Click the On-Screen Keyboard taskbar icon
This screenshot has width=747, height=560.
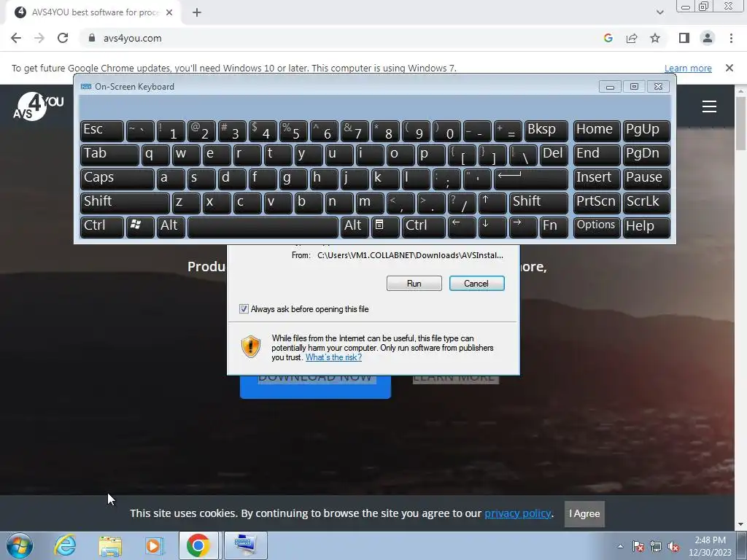pos(246,545)
